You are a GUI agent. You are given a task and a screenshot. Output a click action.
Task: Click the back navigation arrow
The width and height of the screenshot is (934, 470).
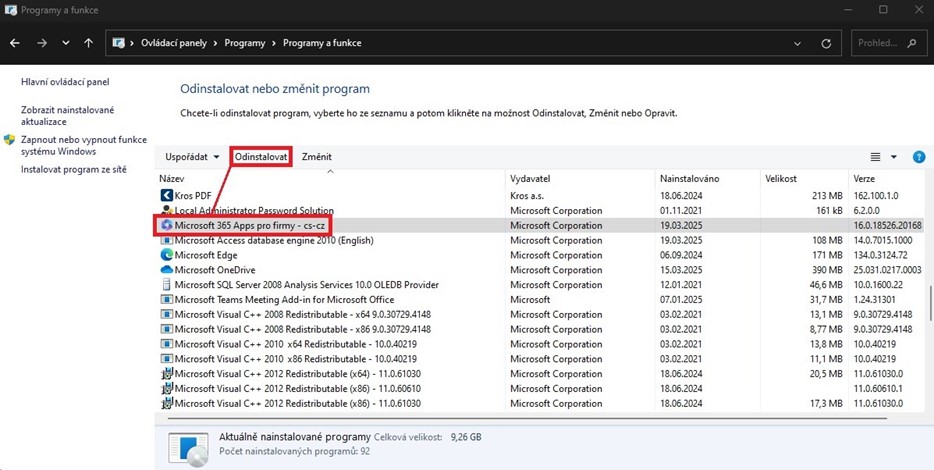coord(15,44)
